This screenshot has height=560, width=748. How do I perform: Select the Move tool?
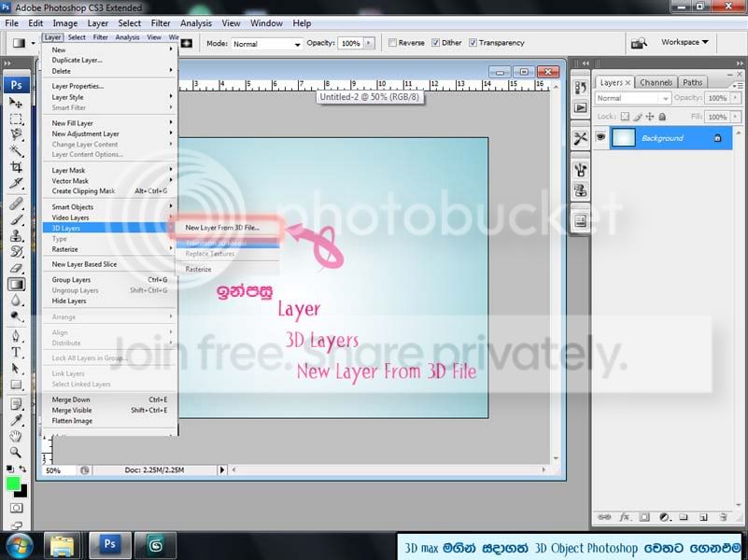coord(16,103)
